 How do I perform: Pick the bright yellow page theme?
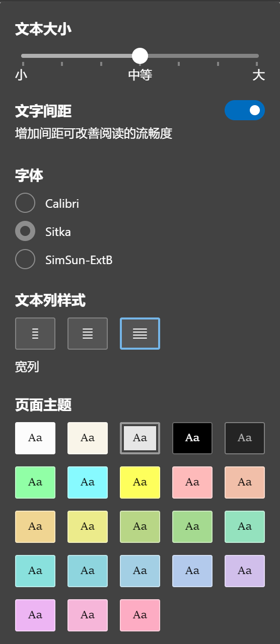(140, 482)
